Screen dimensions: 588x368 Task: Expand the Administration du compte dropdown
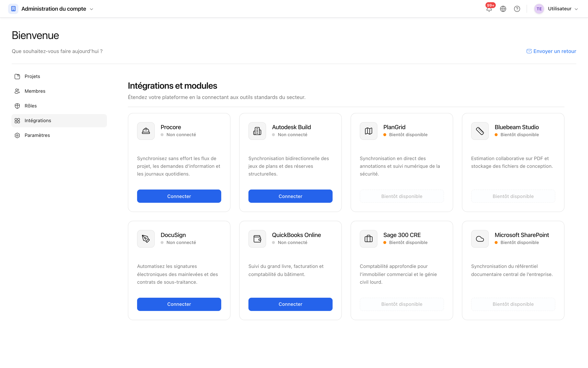pyautogui.click(x=92, y=9)
